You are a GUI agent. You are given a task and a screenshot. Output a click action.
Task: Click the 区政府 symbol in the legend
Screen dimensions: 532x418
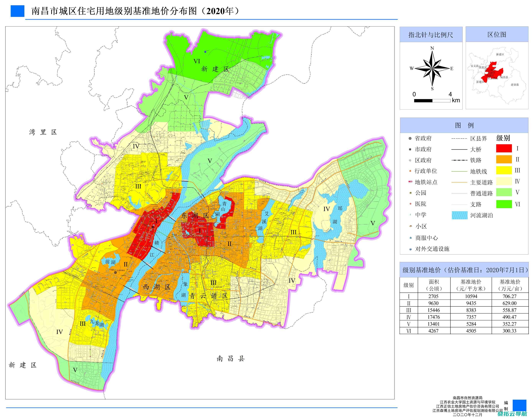410,160
